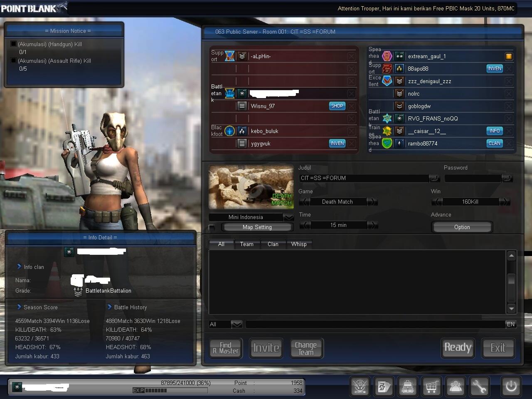Open the Advance Option button
532x399 pixels.
tap(462, 227)
